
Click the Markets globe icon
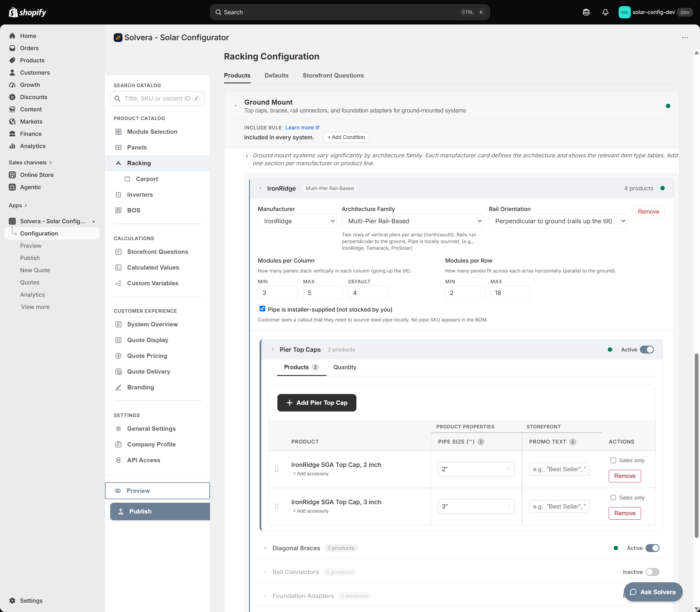point(12,122)
